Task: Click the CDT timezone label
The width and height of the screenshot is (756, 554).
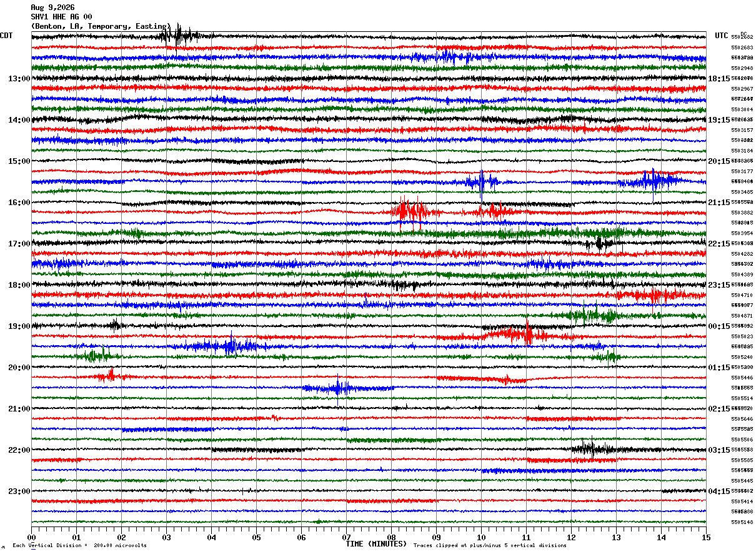Action: 6,36
